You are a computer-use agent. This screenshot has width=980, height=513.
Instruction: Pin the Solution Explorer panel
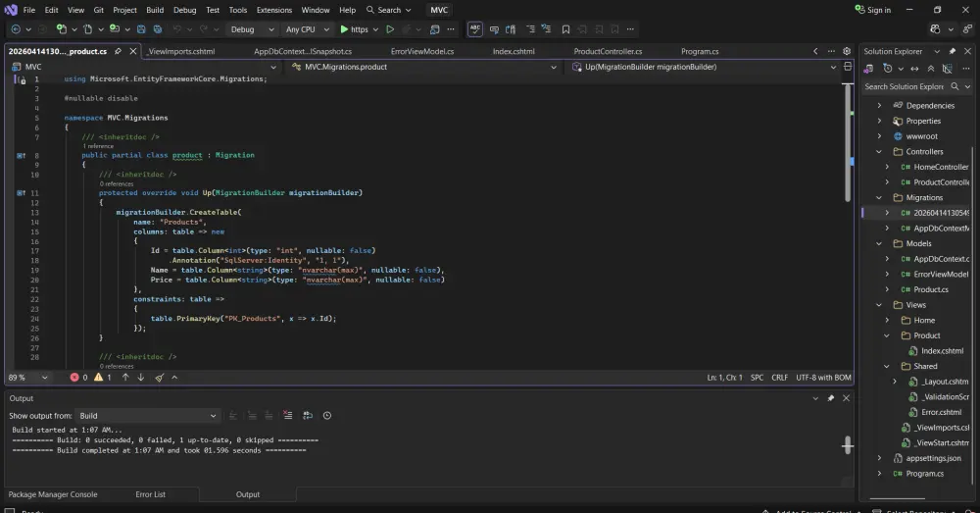click(952, 51)
